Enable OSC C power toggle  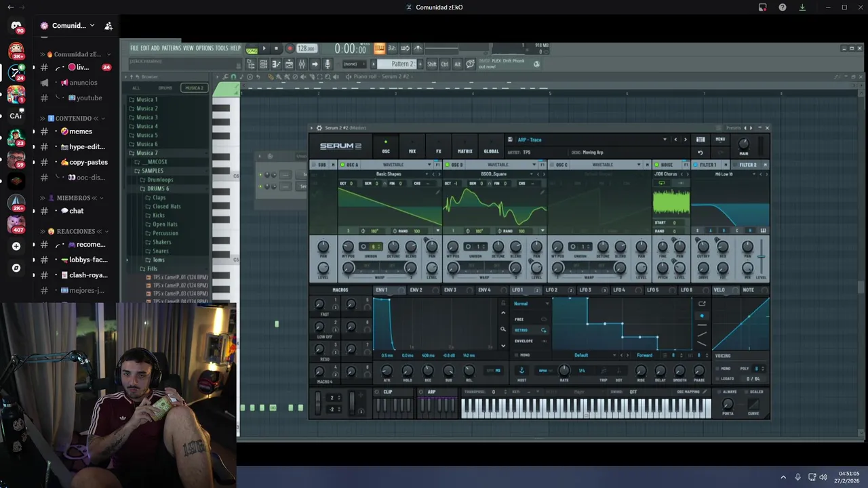[x=553, y=165]
